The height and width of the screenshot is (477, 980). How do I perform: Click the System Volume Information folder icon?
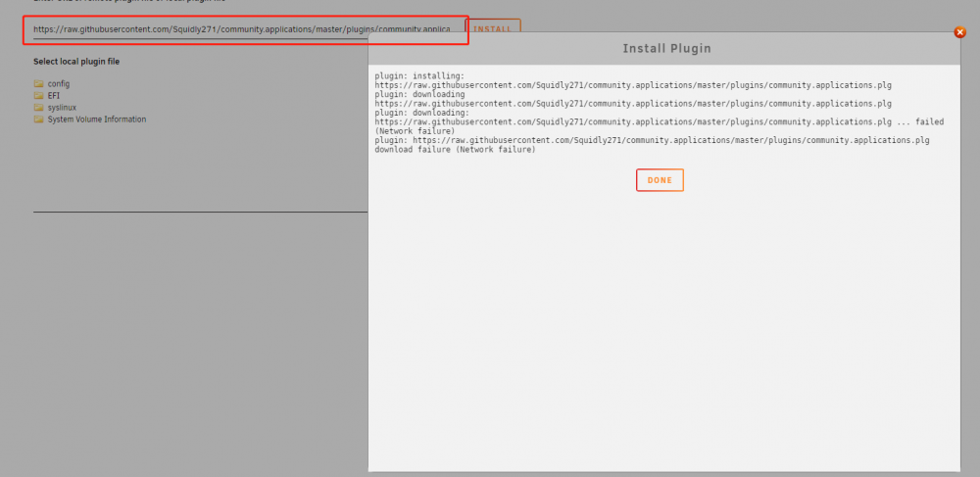click(39, 119)
